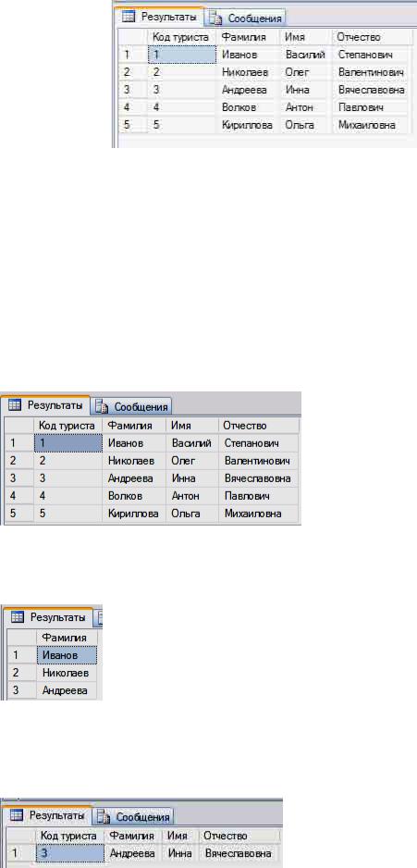Switch to Сообщения tab of the second five-row grid
Viewport: 417px width, 868px height.
131,407
